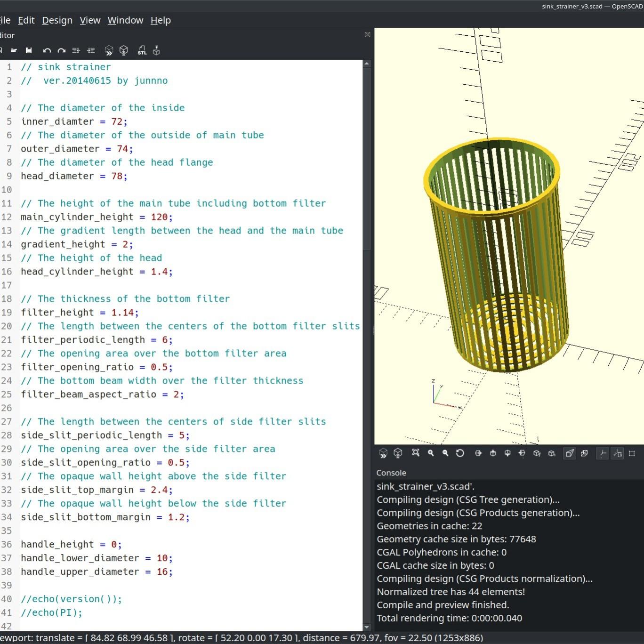Reset the 3D view rotation
This screenshot has width=644, height=644.
[x=460, y=453]
